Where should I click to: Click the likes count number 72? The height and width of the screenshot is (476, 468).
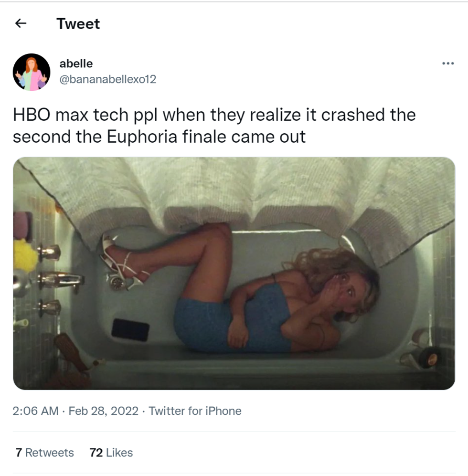point(96,453)
